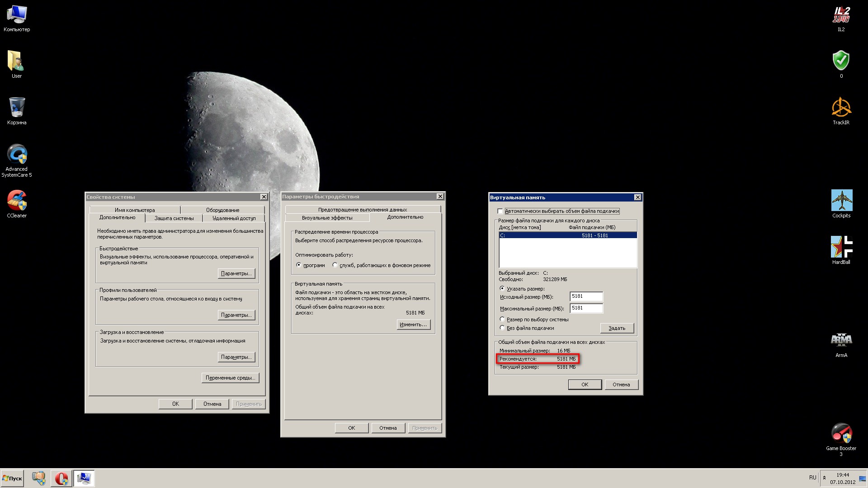
Task: Select Advanced SystemCare 5 icon
Action: click(17, 155)
